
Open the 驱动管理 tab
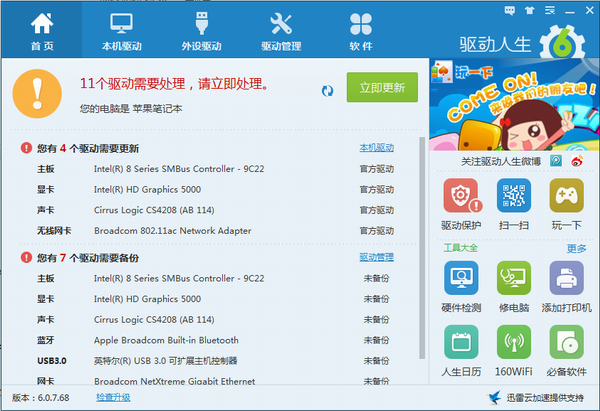(281, 31)
